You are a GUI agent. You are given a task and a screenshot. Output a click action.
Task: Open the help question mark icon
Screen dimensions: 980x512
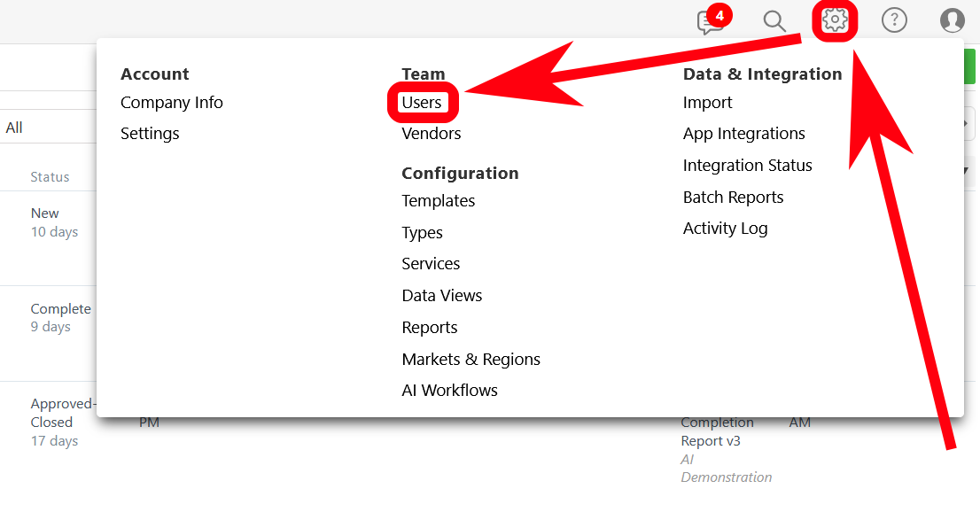coord(894,20)
